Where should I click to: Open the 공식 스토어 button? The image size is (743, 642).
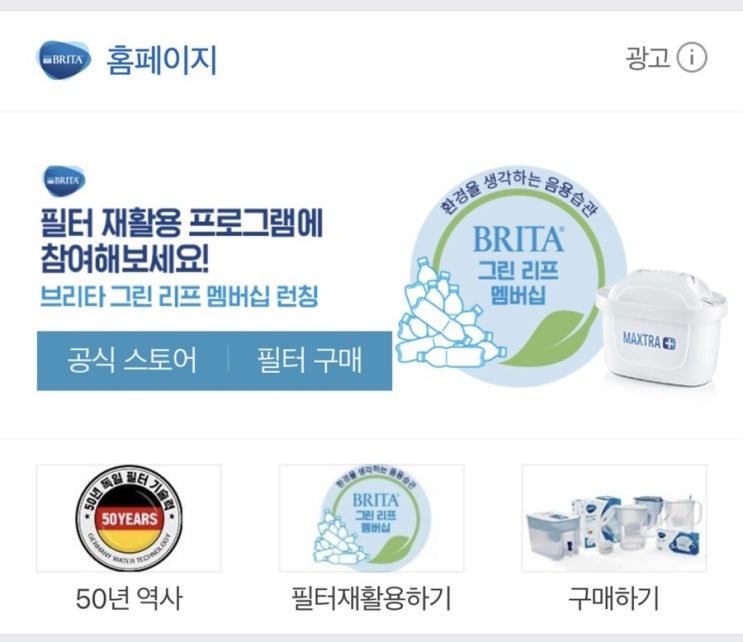click(132, 361)
